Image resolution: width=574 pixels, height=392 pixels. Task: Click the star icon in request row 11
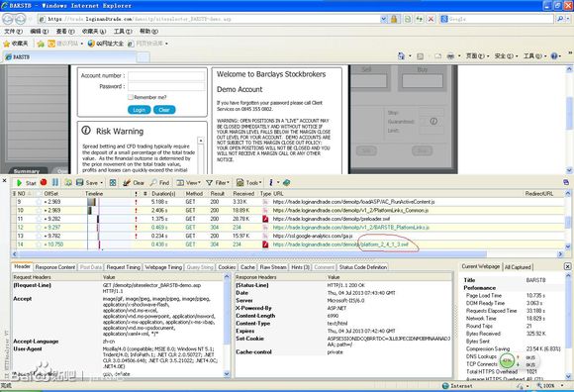[x=39, y=219]
